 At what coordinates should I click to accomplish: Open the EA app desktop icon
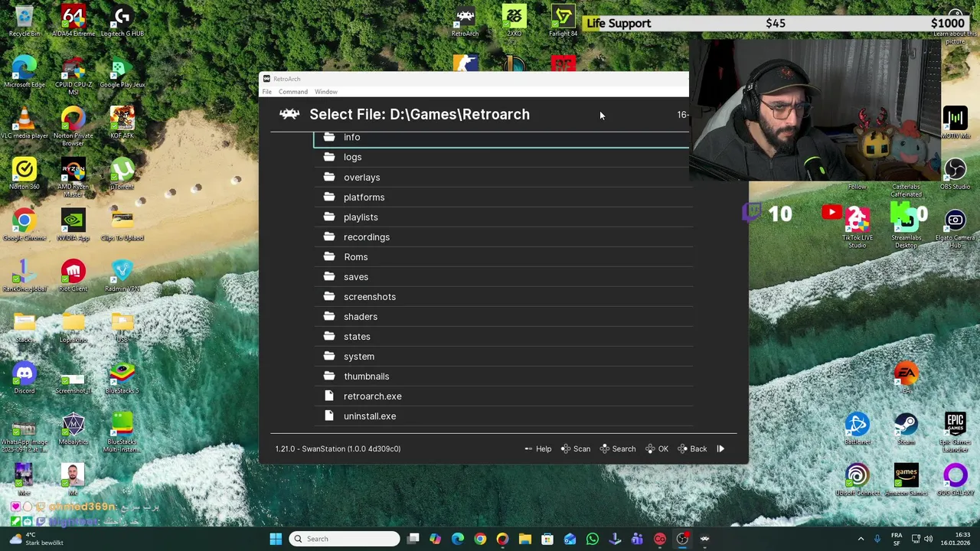pos(906,378)
